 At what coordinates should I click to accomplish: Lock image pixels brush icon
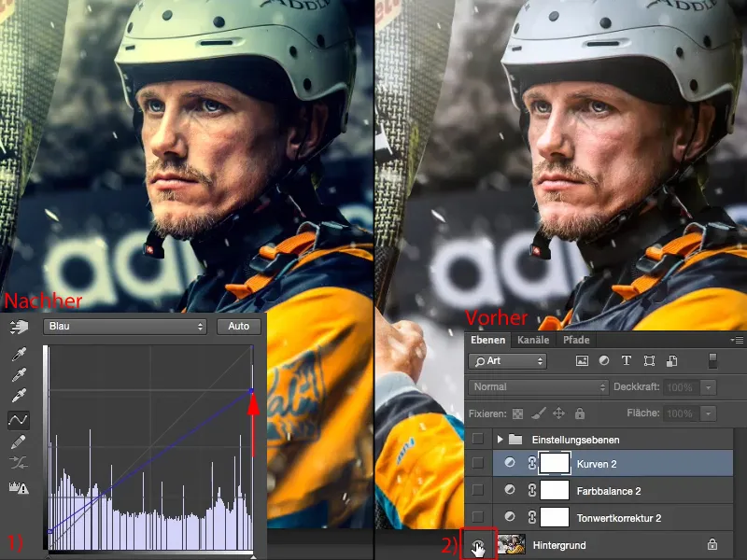tap(539, 413)
